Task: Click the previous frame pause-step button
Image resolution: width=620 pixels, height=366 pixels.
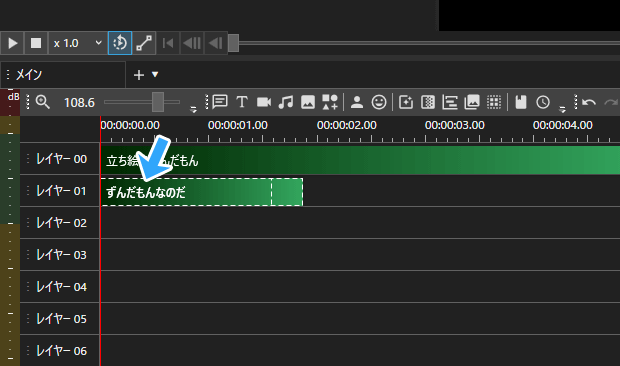Action: [192, 43]
